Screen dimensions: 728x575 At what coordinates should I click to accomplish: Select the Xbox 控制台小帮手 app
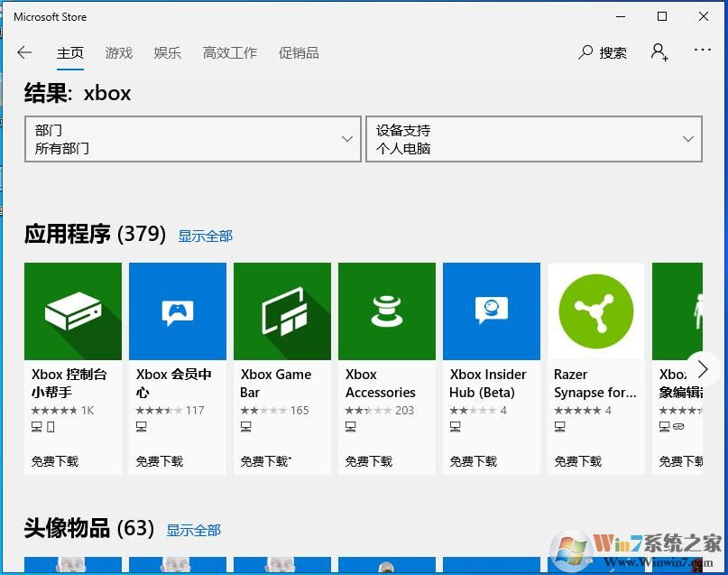[x=72, y=311]
